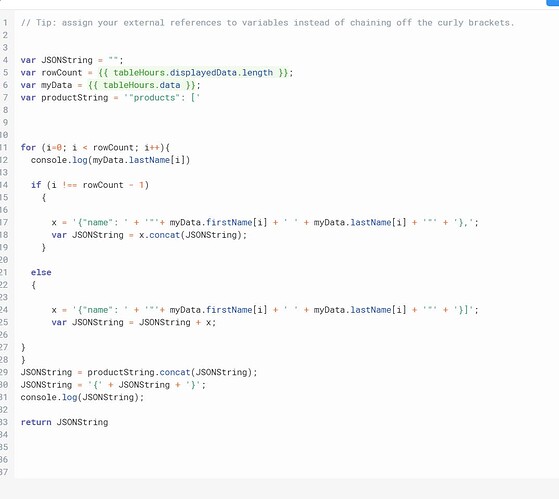
Task: Click the x assignment ending with '}]'
Action: point(265,310)
